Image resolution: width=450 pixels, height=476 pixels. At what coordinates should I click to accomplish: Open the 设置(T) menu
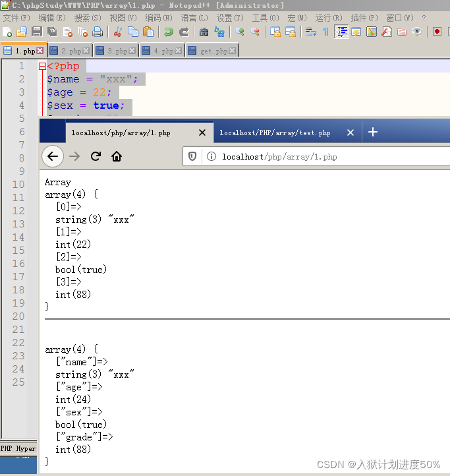tap(230, 18)
